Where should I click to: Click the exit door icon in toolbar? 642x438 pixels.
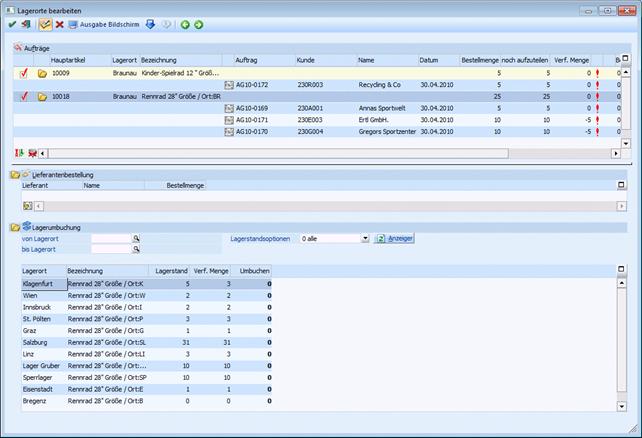pos(25,23)
